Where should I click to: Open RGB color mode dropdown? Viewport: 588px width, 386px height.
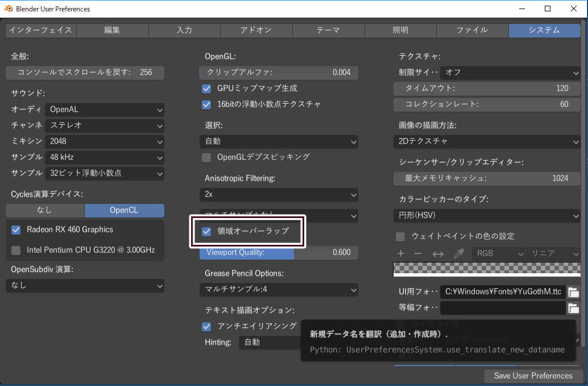[x=498, y=253]
